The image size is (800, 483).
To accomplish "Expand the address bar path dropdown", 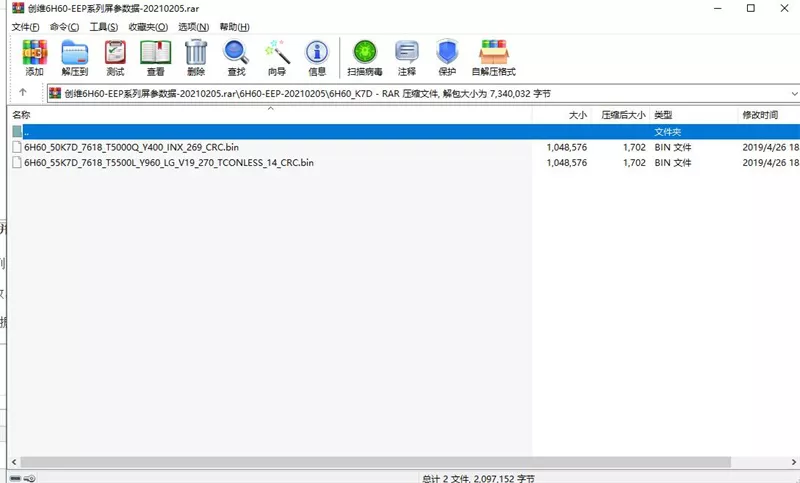I will pos(794,93).
